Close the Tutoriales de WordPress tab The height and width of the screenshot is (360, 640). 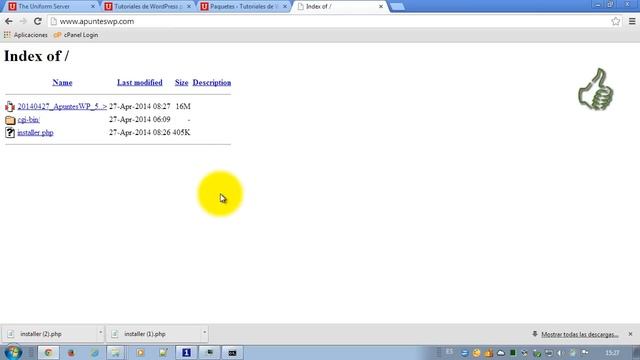[x=189, y=7]
